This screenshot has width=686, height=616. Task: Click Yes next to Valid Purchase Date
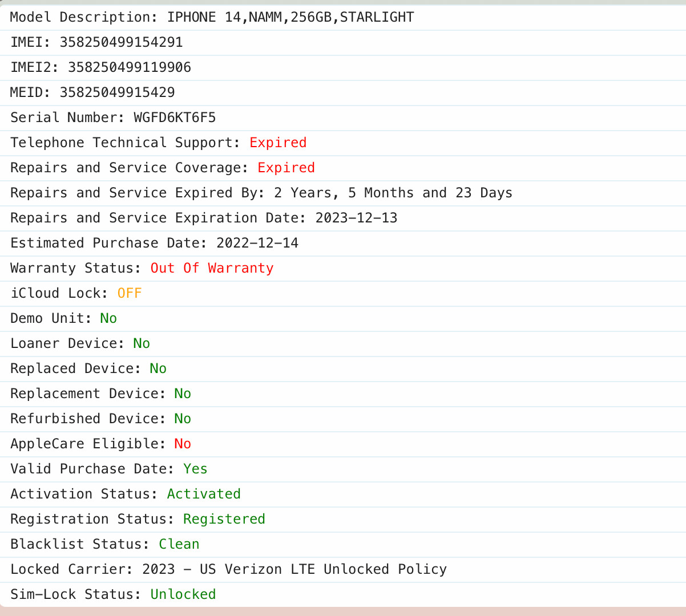(x=195, y=469)
